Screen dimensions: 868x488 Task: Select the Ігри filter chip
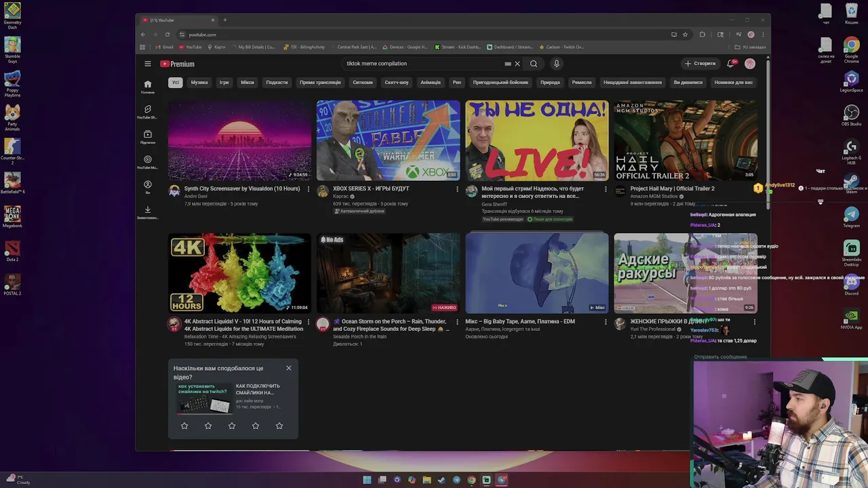coord(224,83)
